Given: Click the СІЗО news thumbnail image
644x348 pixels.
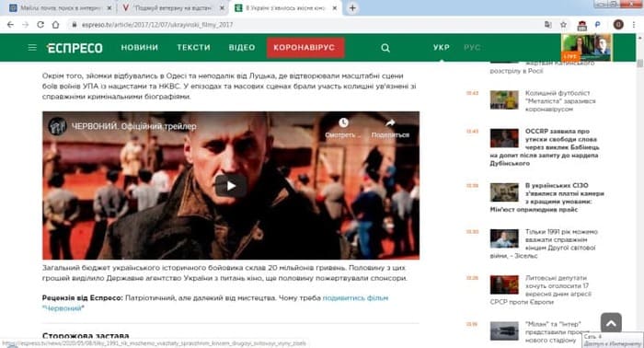Looking at the screenshot, I should [x=504, y=192].
